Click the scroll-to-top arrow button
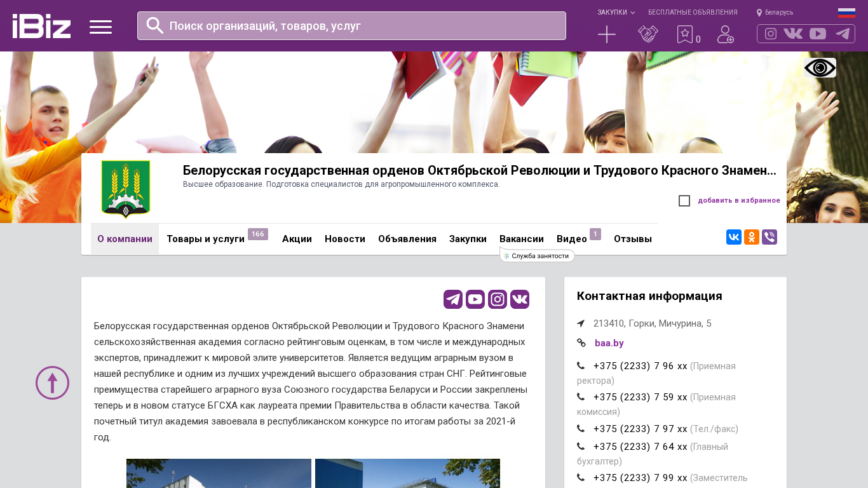This screenshot has width=868, height=488. coord(52,383)
